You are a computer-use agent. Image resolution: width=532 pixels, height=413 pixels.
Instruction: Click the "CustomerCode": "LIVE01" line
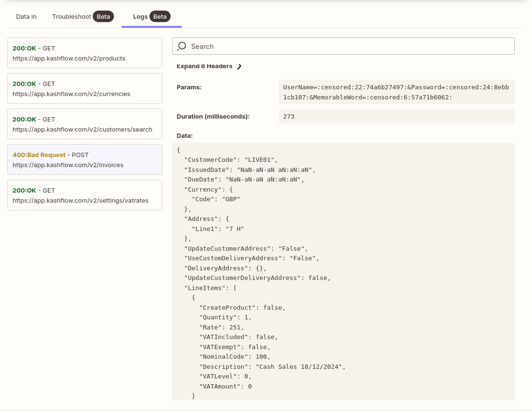coord(231,160)
